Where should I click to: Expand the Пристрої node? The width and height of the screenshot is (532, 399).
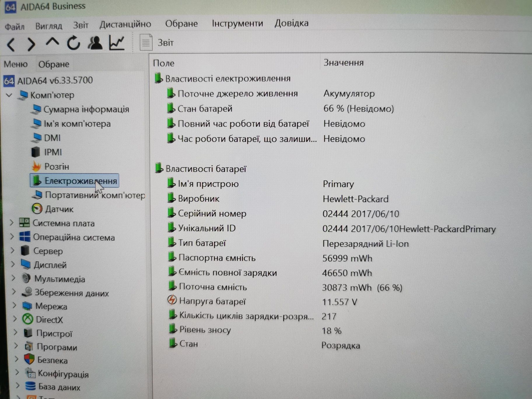15,333
